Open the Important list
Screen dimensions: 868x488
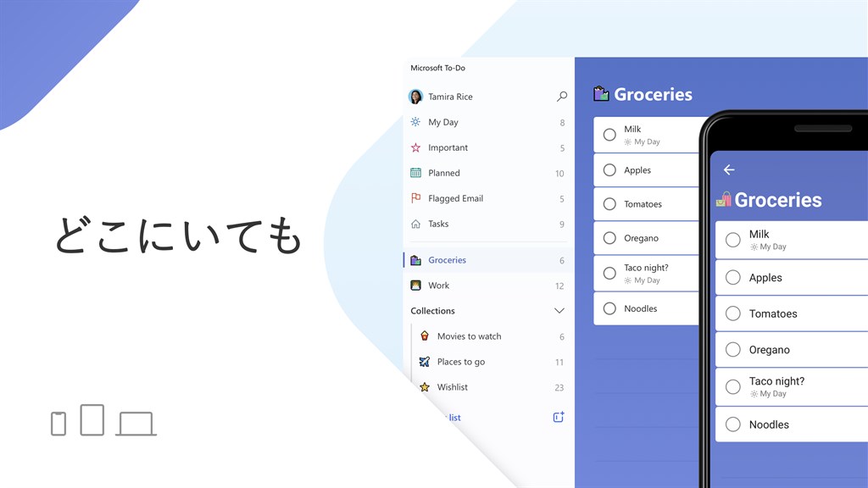487,147
